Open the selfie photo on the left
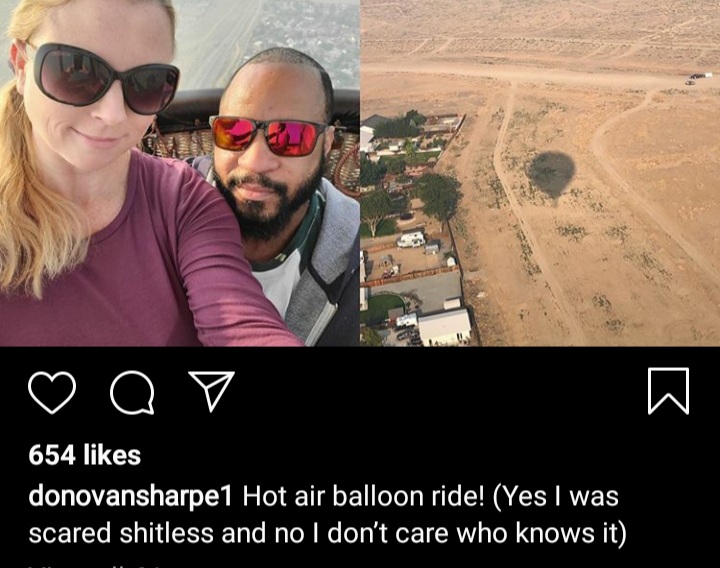Image resolution: width=720 pixels, height=568 pixels. 180,173
